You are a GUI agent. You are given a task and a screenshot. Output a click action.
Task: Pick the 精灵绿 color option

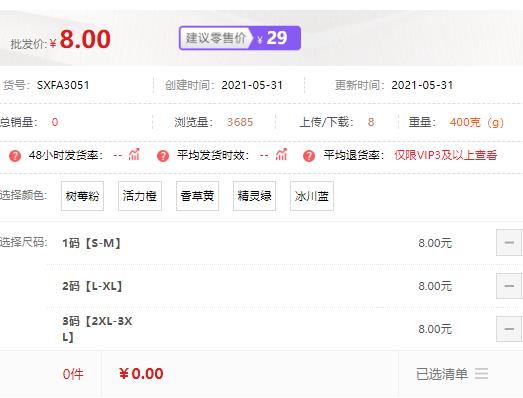tap(254, 196)
